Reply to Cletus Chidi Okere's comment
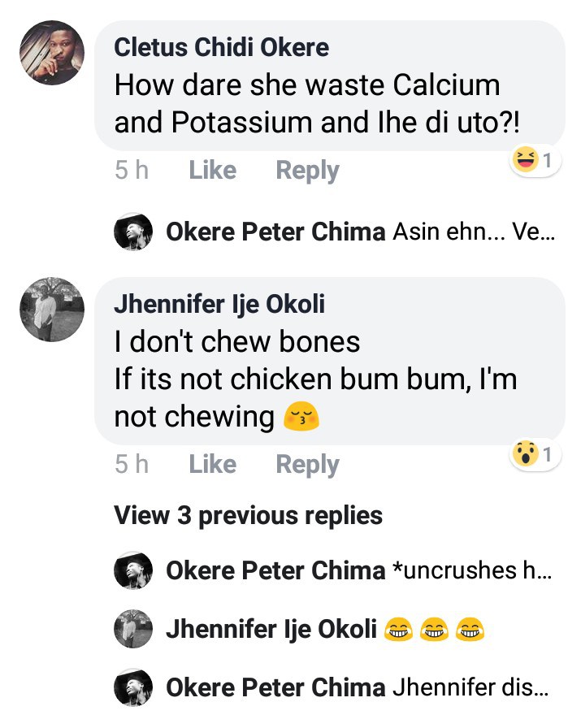Screen dimensions: 581x728 [307, 171]
